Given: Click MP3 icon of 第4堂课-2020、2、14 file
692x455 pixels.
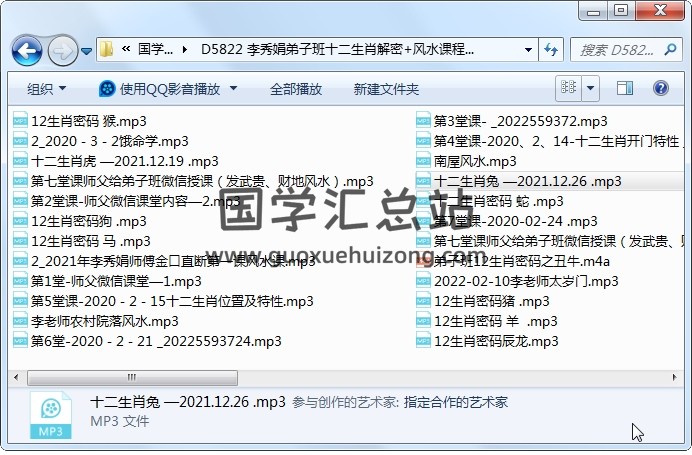Looking at the screenshot, I should point(423,141).
